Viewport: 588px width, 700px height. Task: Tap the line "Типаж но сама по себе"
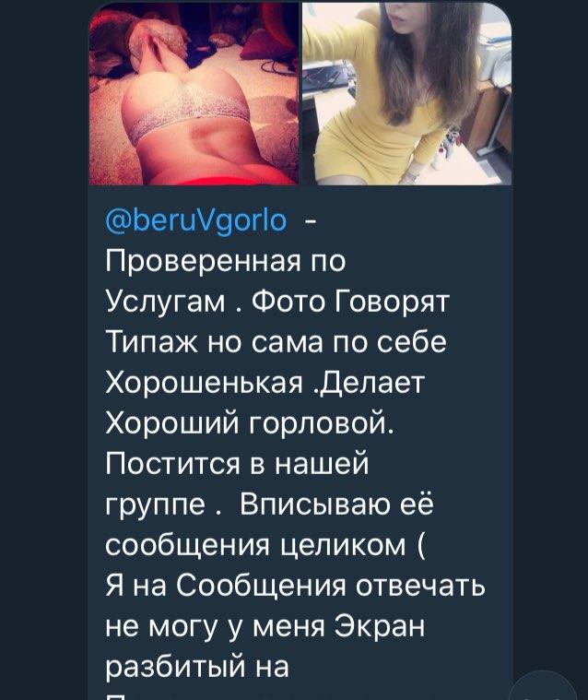tap(276, 342)
